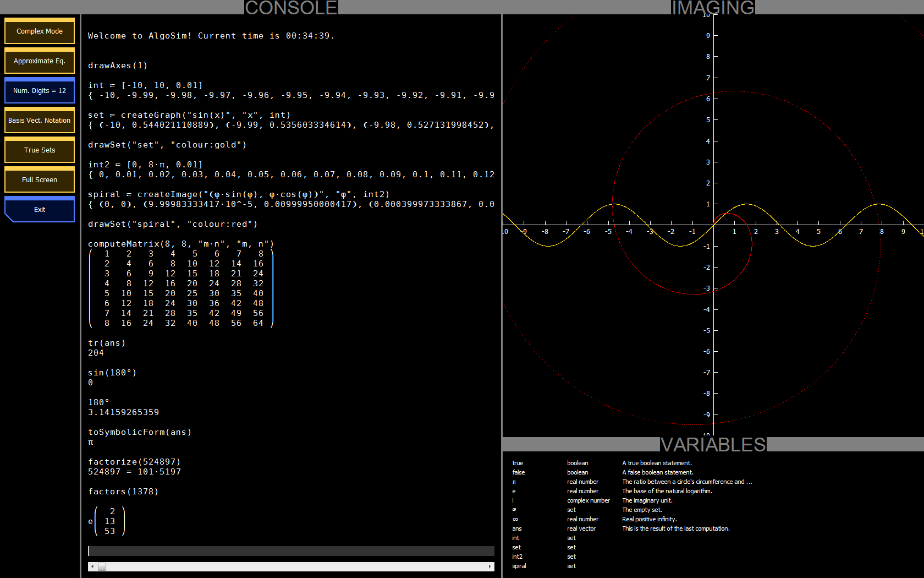This screenshot has height=578, width=924.
Task: Toggle the Complex Mode button
Action: (40, 31)
